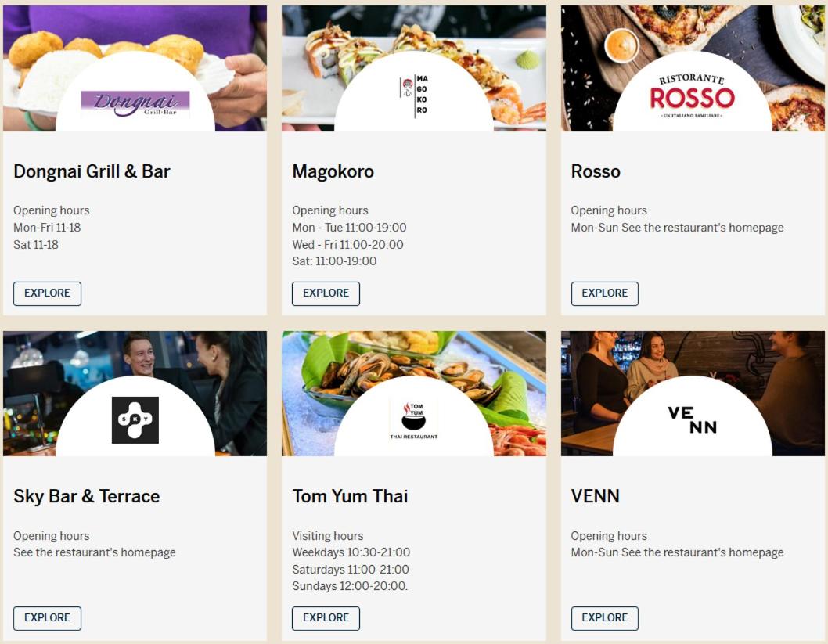Screen dimensions: 828x644
Task: Open the VENN restaurant title
Action: click(x=595, y=496)
